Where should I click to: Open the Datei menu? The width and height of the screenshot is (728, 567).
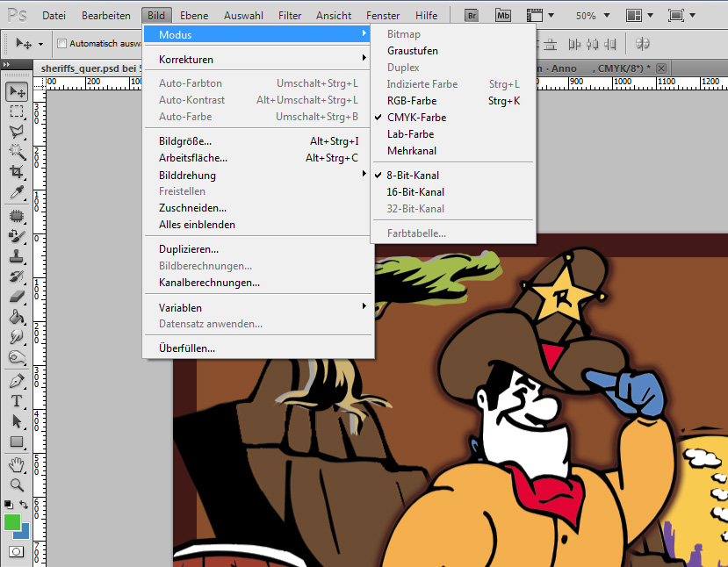point(54,15)
